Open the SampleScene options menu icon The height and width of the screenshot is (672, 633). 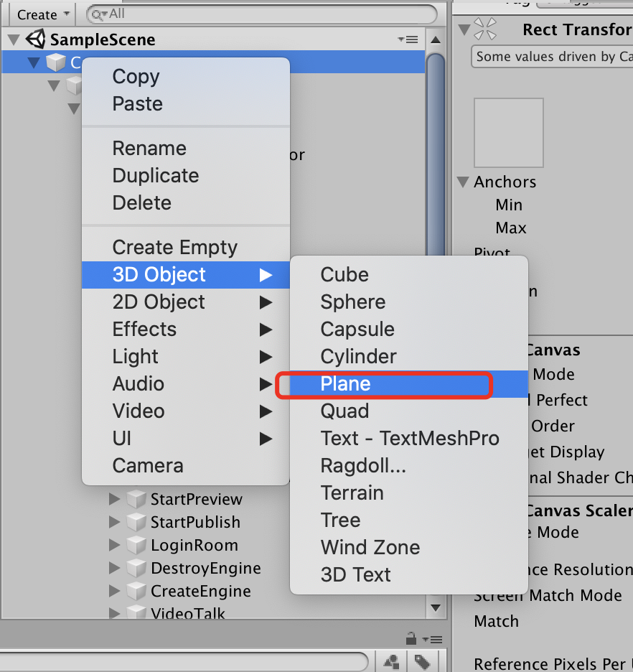point(407,39)
